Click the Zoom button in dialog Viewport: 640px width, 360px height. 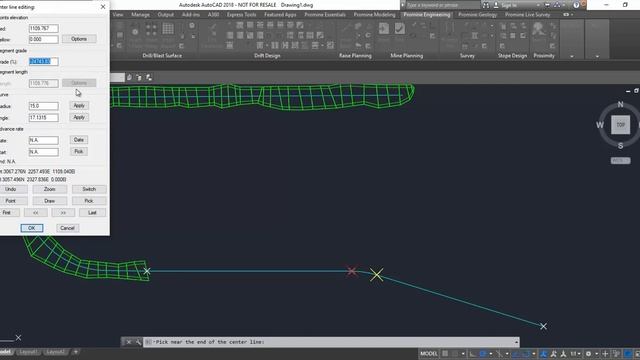pos(49,189)
